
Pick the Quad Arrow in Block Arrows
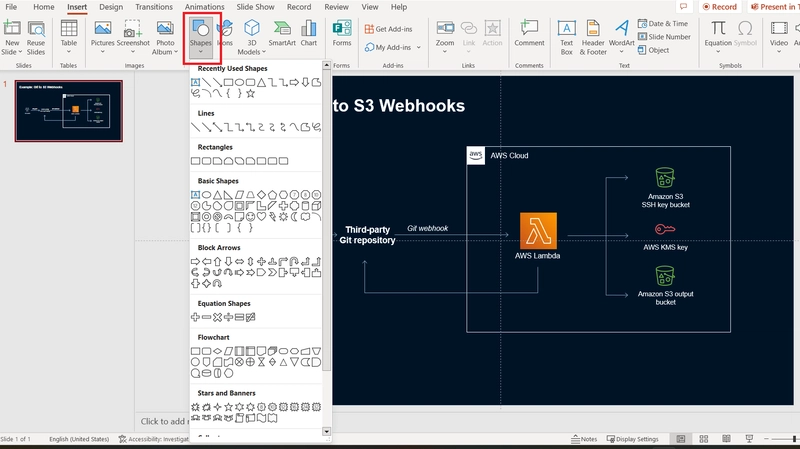tap(261, 261)
